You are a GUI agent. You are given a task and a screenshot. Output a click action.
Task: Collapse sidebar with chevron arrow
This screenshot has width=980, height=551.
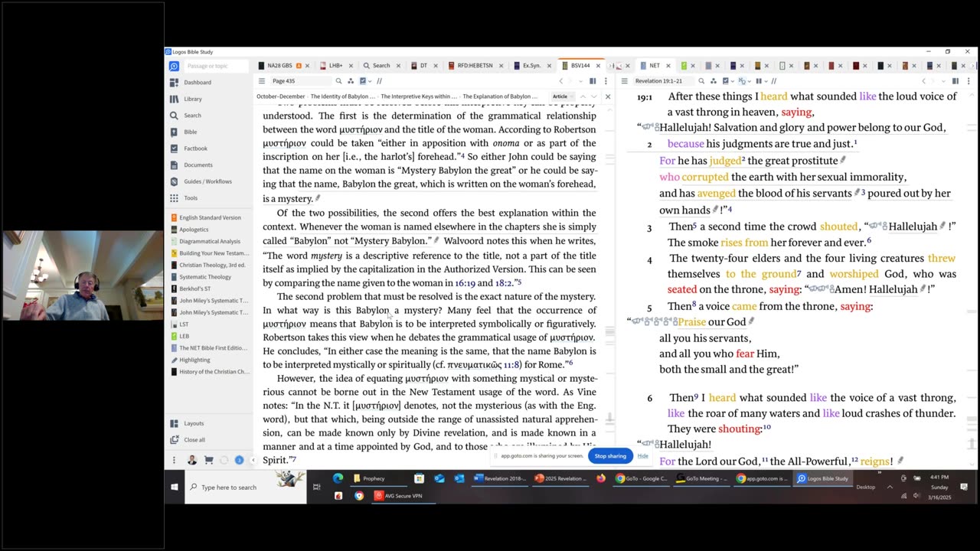253,460
